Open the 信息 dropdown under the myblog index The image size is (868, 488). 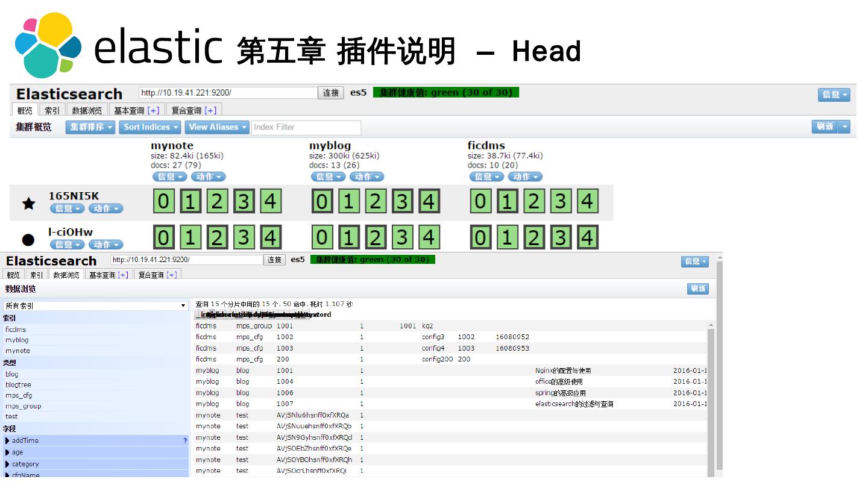[x=329, y=177]
